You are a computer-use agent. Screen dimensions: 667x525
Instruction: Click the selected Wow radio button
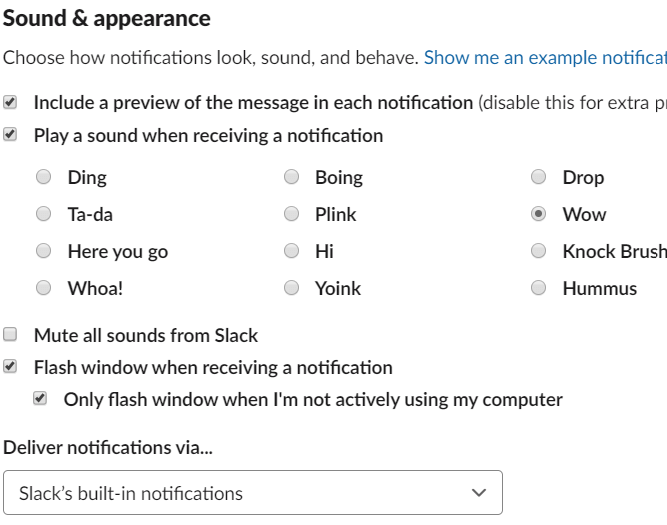(539, 214)
